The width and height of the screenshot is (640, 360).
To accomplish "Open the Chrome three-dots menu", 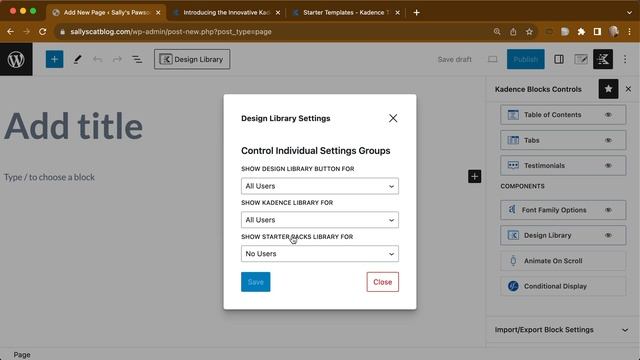I will [x=629, y=31].
